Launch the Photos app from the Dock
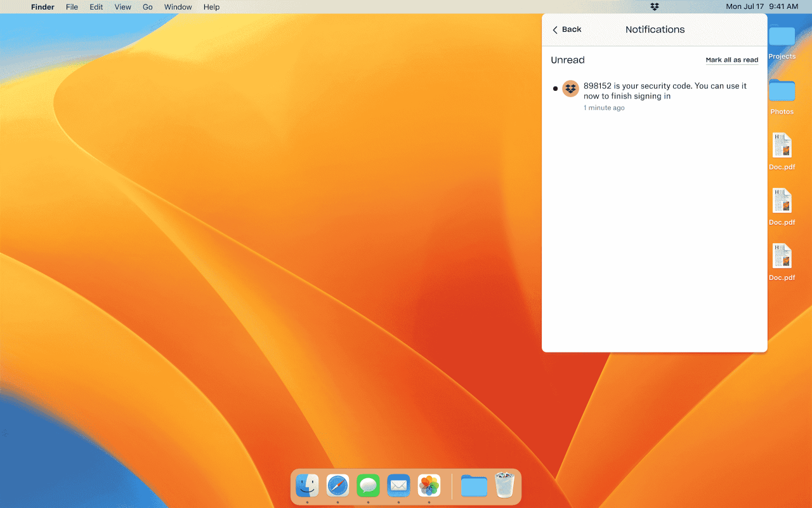Image resolution: width=812 pixels, height=508 pixels. [x=429, y=486]
